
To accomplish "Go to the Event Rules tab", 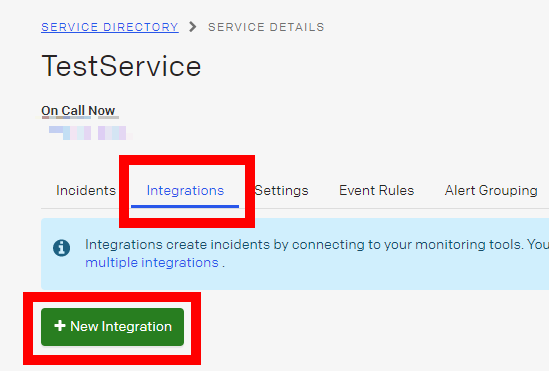I will point(376,190).
